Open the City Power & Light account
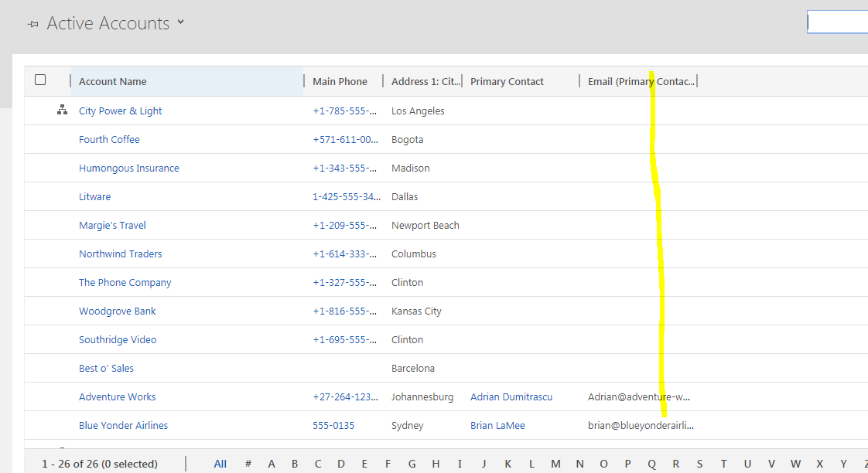The image size is (868, 473). coord(120,111)
